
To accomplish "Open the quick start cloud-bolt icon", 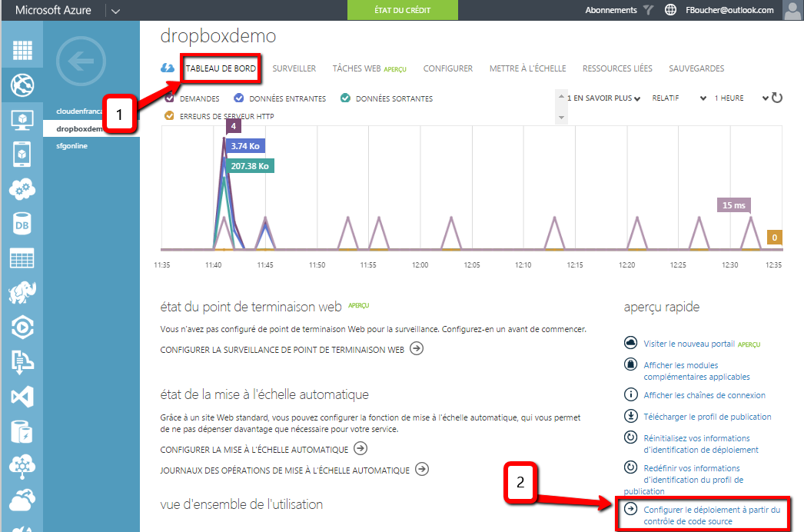I will (167, 68).
